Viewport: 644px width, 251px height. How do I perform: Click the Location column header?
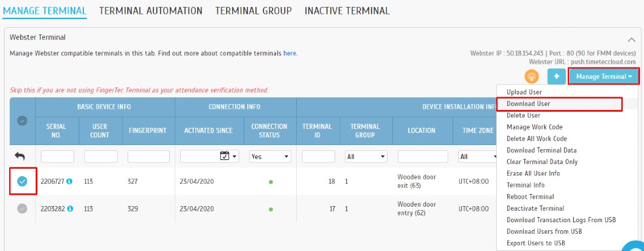tap(422, 131)
